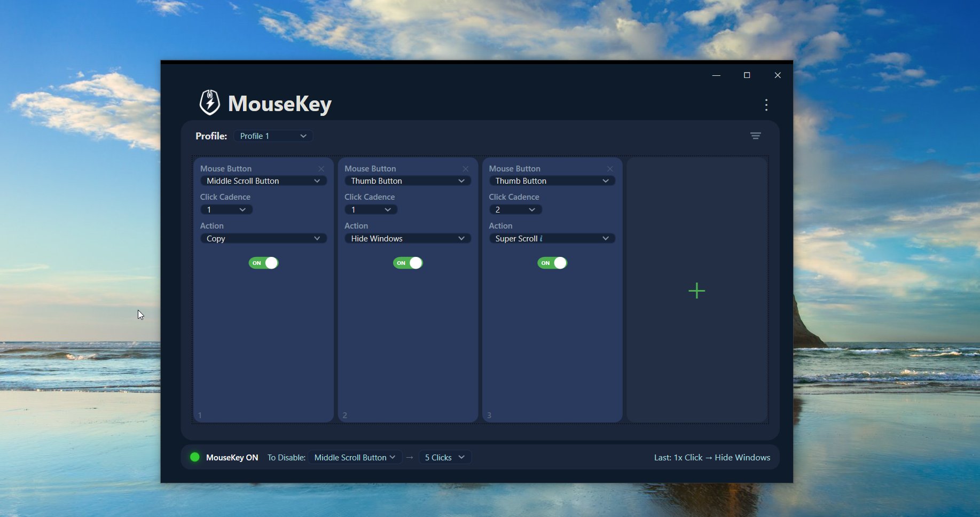
Task: Click the MouseKey title text
Action: coord(280,104)
